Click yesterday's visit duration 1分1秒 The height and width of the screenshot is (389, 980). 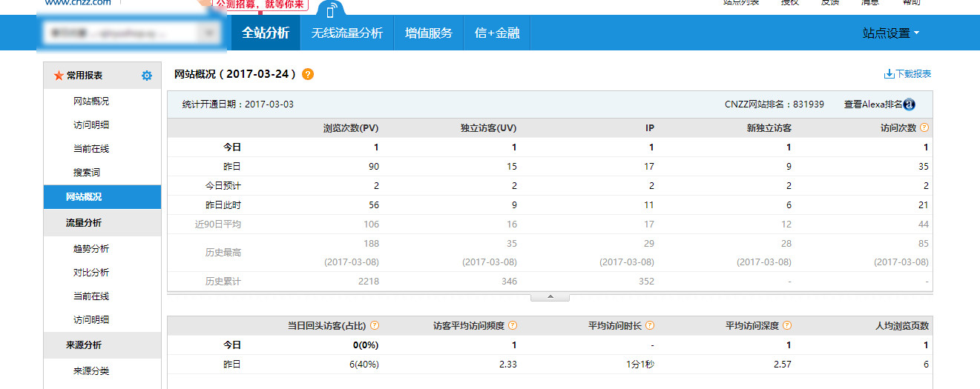click(x=639, y=365)
